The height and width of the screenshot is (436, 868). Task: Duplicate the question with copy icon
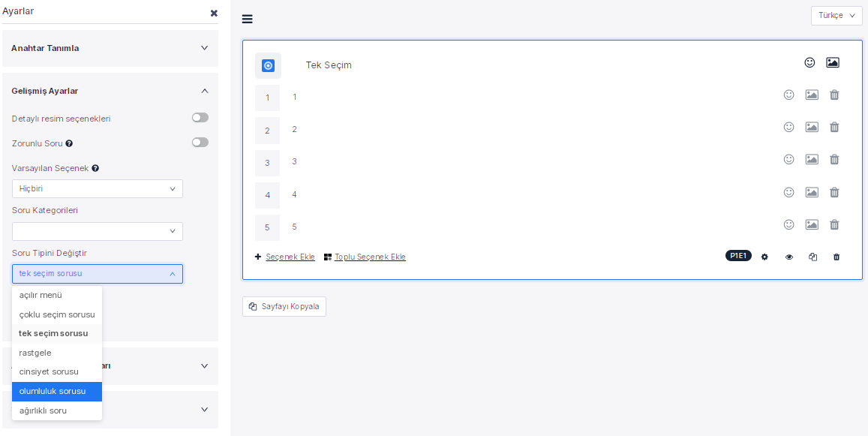tap(812, 257)
